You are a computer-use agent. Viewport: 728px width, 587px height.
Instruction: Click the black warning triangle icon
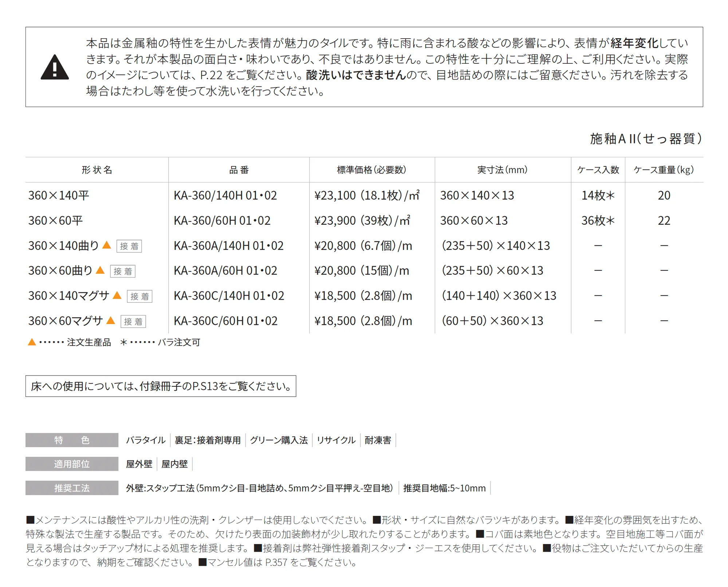point(55,67)
